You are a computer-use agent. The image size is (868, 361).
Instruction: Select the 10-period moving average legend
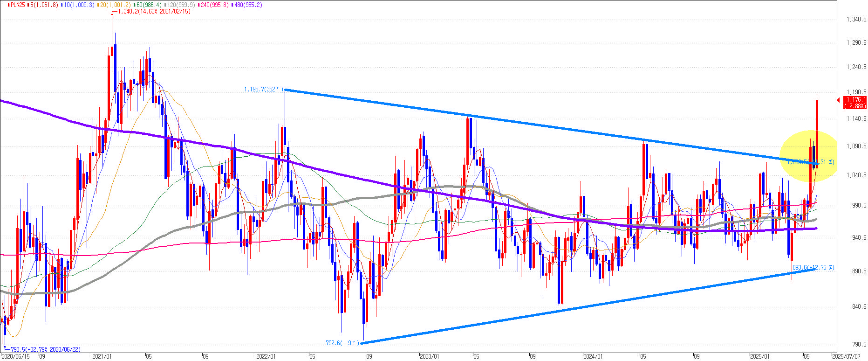pyautogui.click(x=78, y=5)
